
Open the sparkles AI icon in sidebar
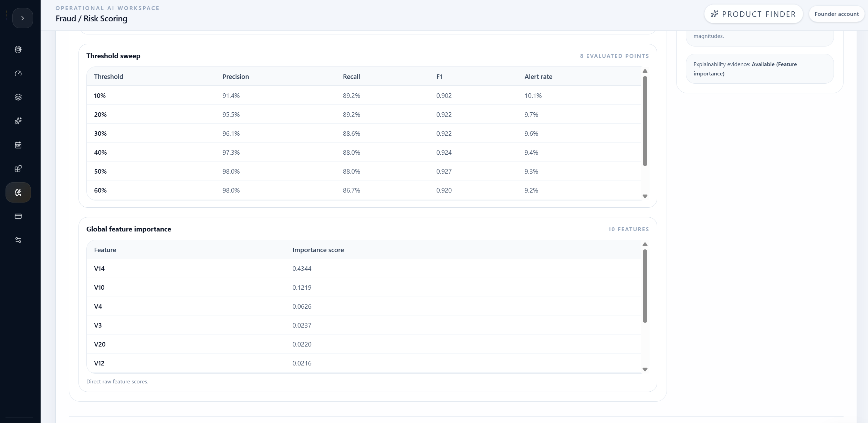pyautogui.click(x=18, y=121)
